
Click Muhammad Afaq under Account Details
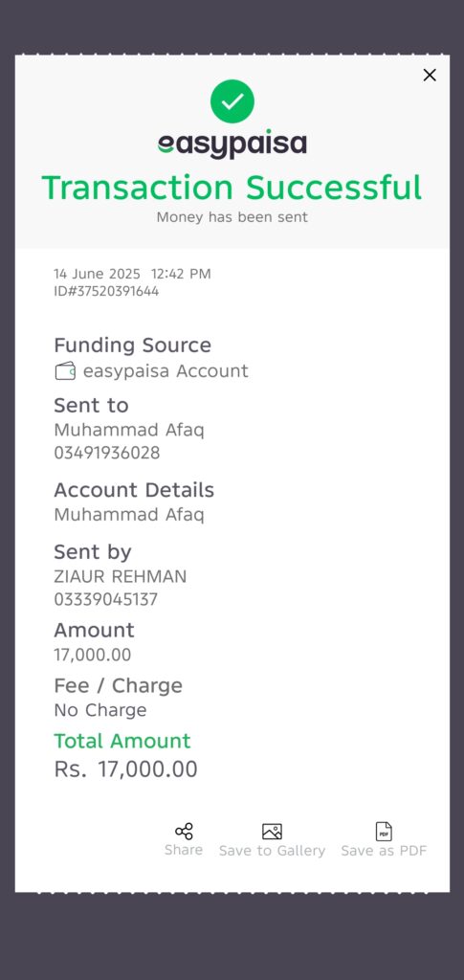[x=128, y=514]
